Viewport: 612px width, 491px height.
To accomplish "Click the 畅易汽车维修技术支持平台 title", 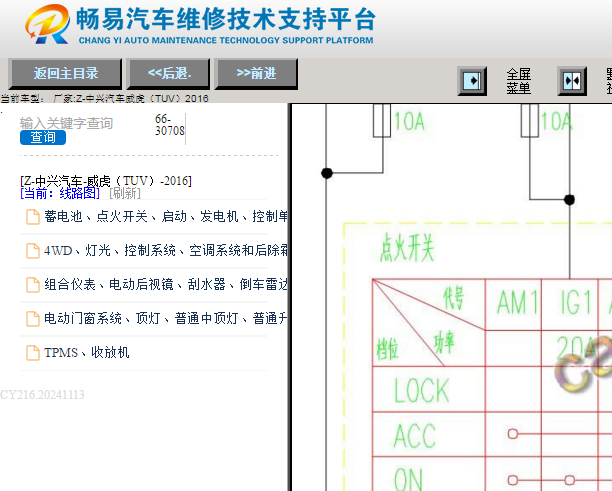I will (x=226, y=19).
